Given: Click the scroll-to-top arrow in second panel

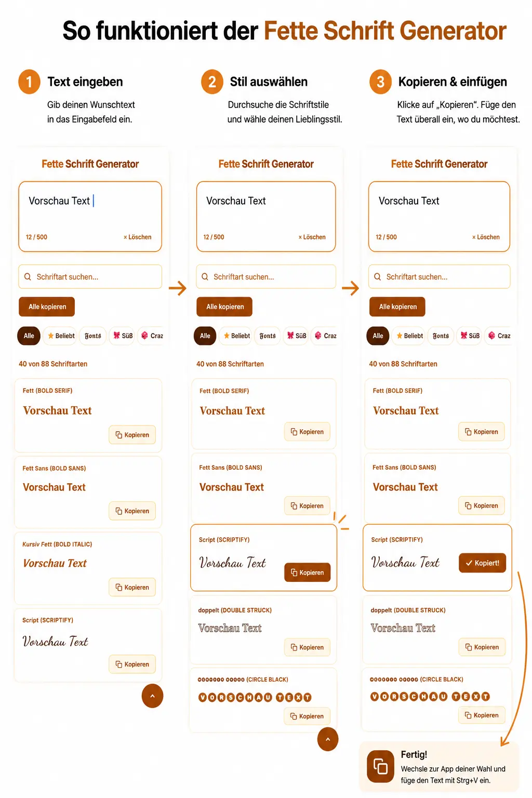Looking at the screenshot, I should click(328, 739).
